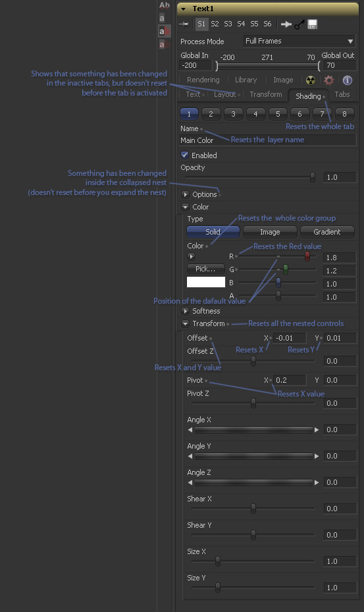Switch to settings slot S4
Viewport: 364px width, 612px height.
[x=241, y=24]
